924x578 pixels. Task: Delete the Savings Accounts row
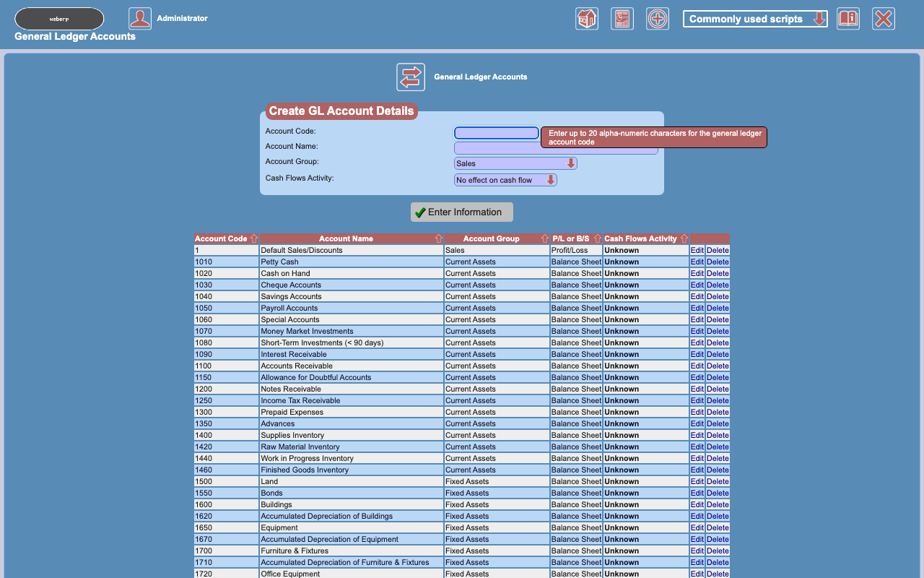(718, 297)
